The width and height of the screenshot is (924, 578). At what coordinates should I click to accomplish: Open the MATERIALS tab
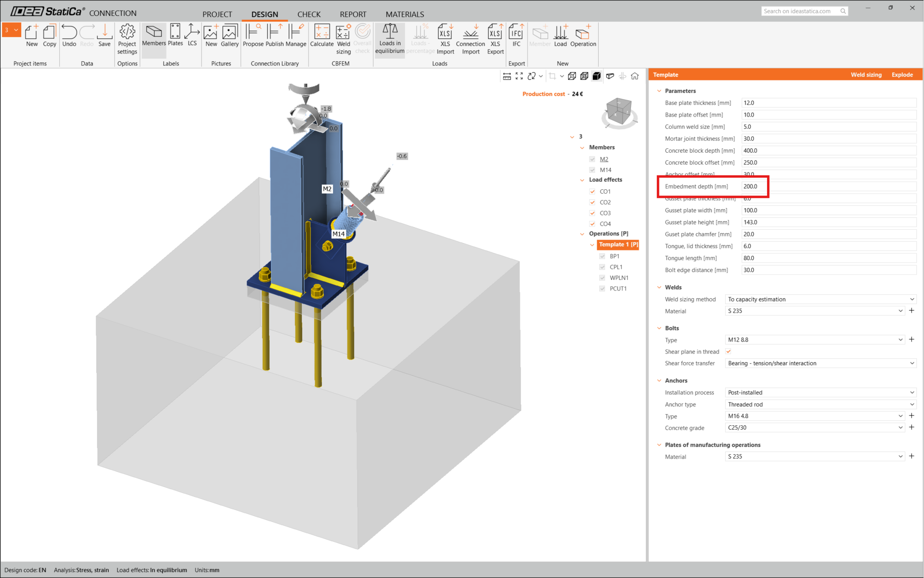coord(404,14)
